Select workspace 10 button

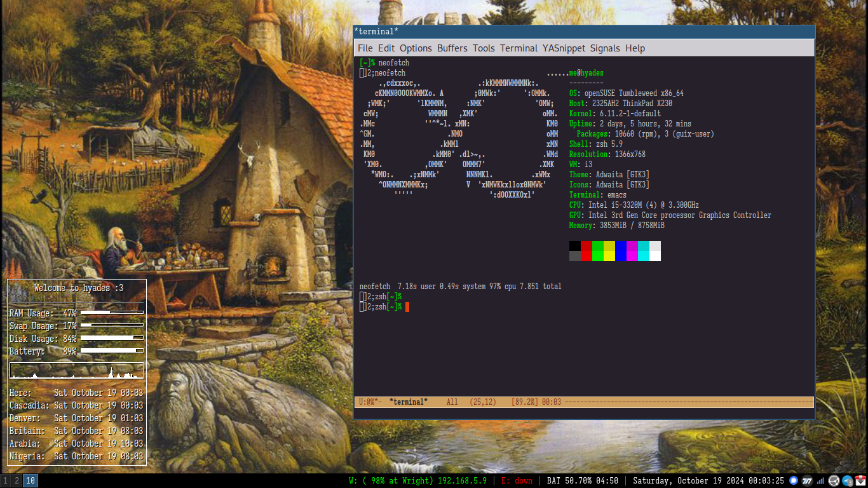coord(31,481)
